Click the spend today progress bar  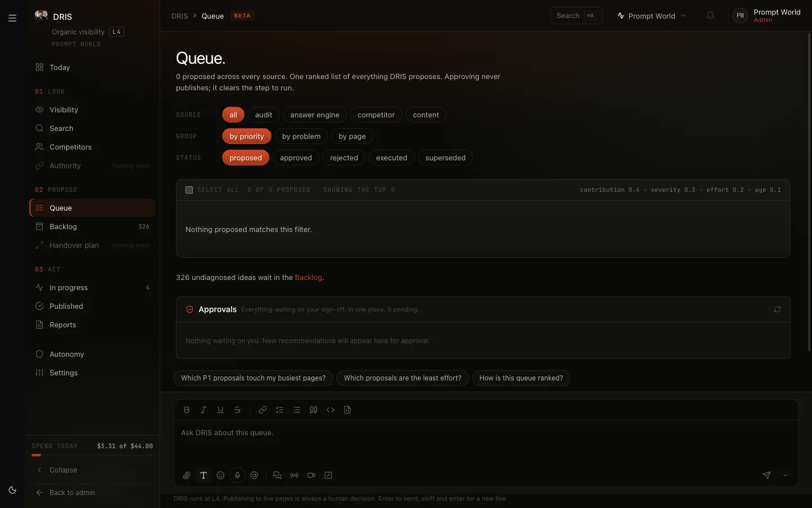pos(92,455)
